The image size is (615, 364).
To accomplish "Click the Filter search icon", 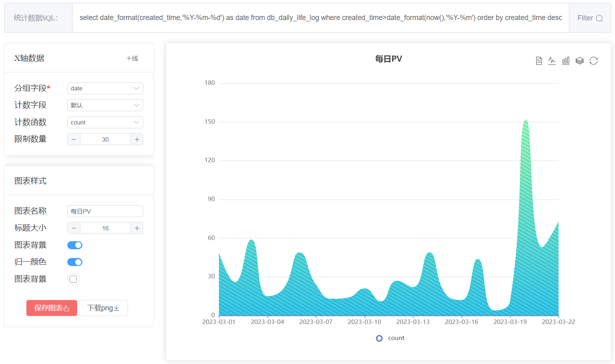I will [x=599, y=18].
